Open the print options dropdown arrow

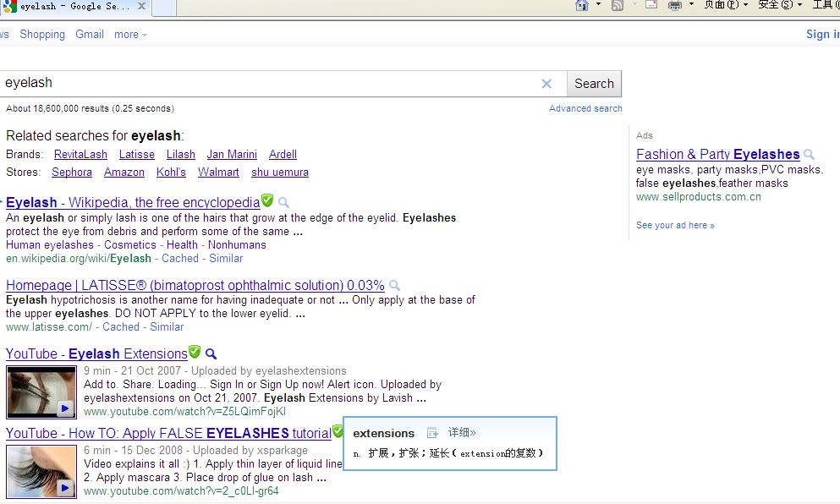[691, 4]
